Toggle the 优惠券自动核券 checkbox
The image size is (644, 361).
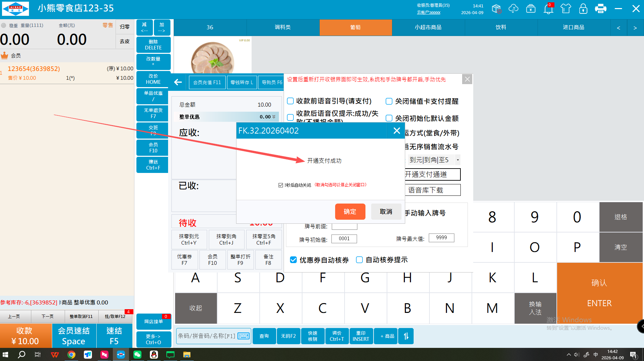(293, 260)
